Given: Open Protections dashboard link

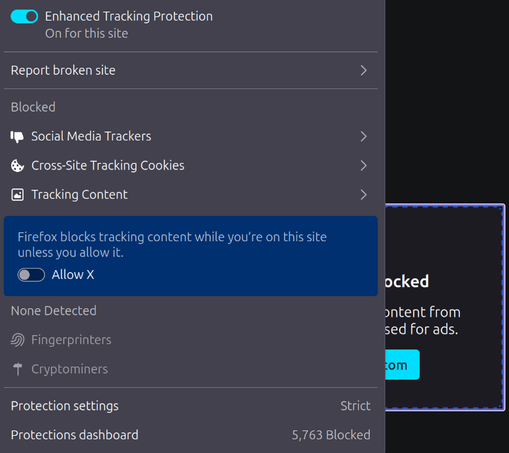Looking at the screenshot, I should tap(75, 435).
